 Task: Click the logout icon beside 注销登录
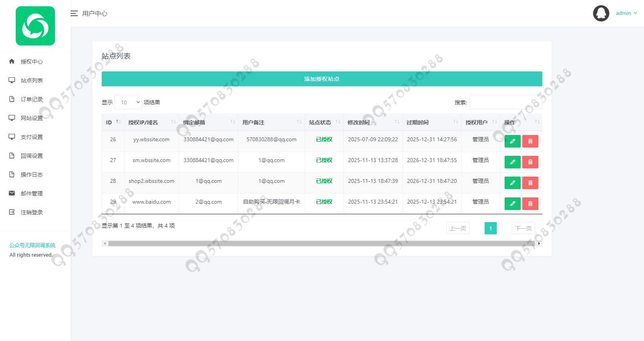(12, 212)
